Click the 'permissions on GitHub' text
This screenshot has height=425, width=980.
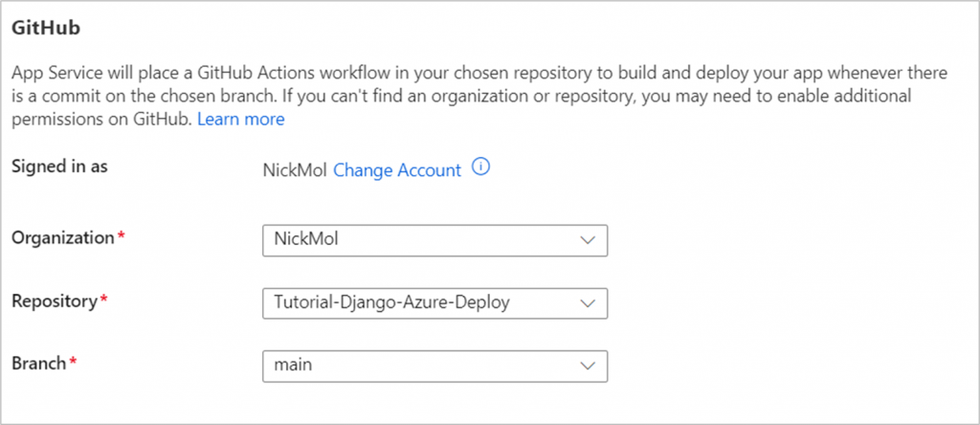click(101, 120)
